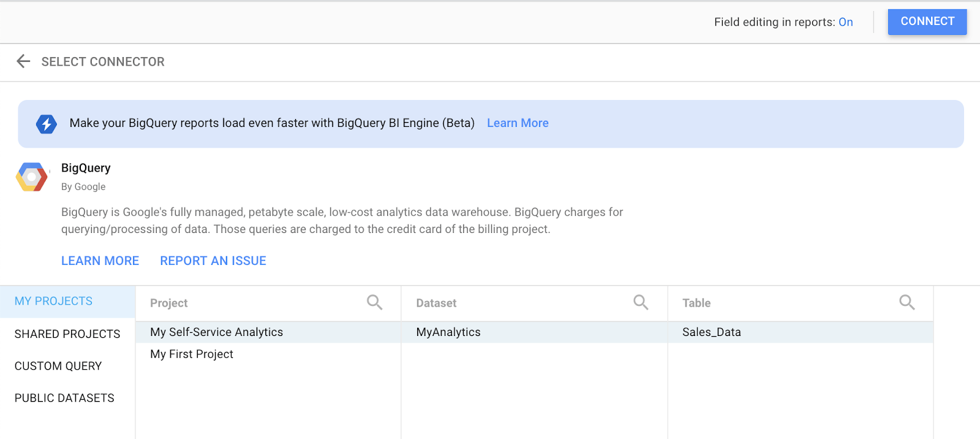Open Learn More about BI Engine

pyautogui.click(x=518, y=123)
